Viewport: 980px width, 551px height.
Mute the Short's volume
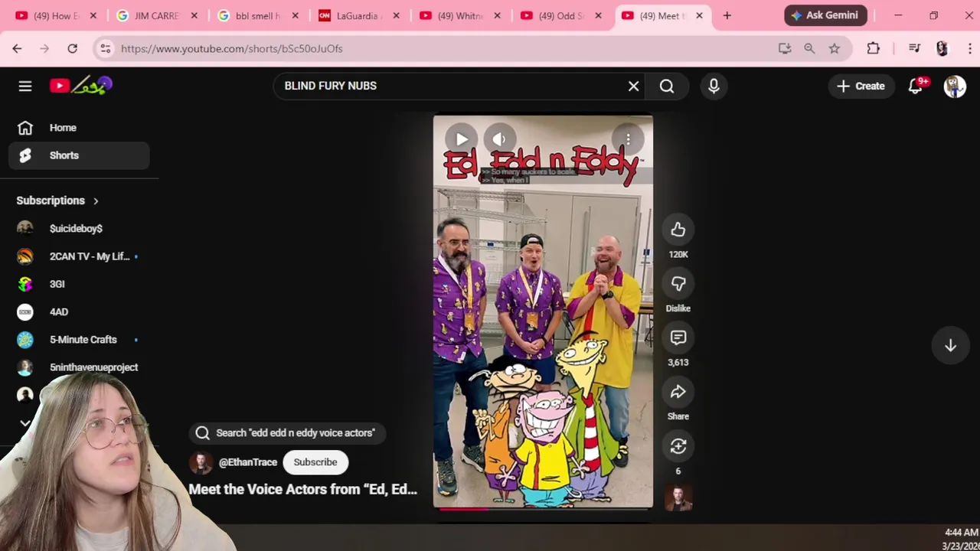pos(499,139)
